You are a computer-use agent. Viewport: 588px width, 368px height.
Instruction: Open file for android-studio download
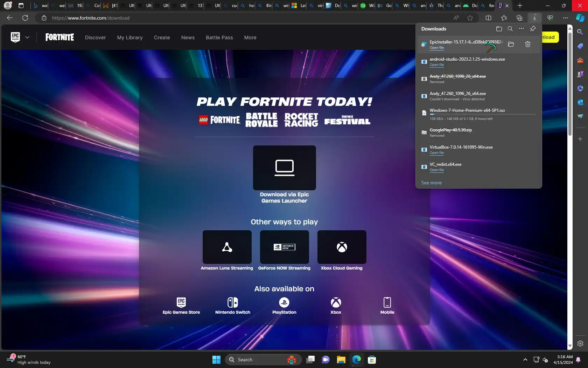click(437, 65)
